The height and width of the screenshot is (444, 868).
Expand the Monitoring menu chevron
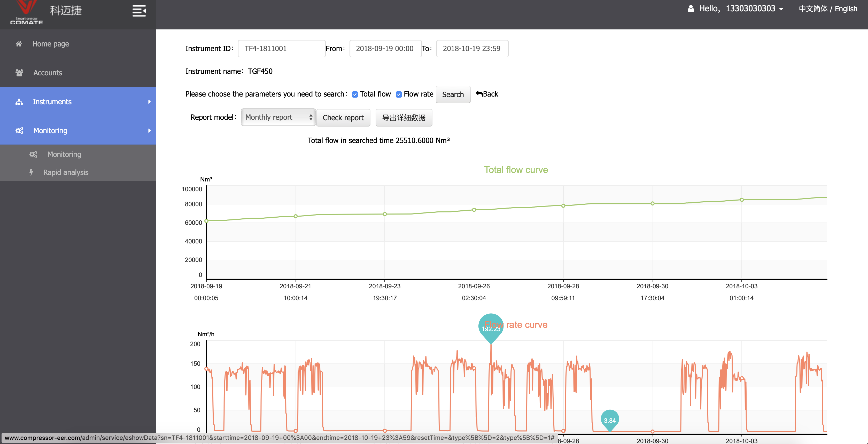point(149,131)
